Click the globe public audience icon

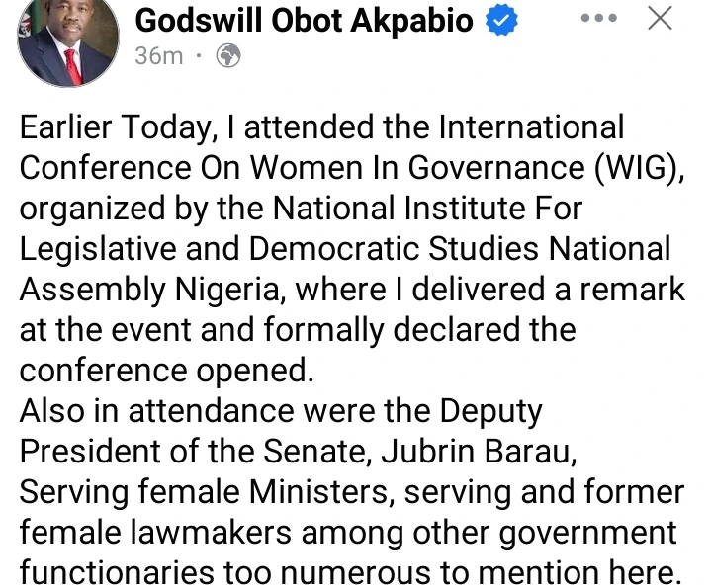coord(229,56)
